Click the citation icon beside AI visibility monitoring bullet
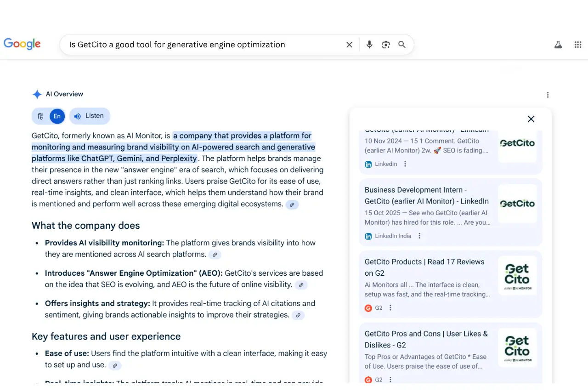The width and height of the screenshot is (588, 392). pos(215,254)
